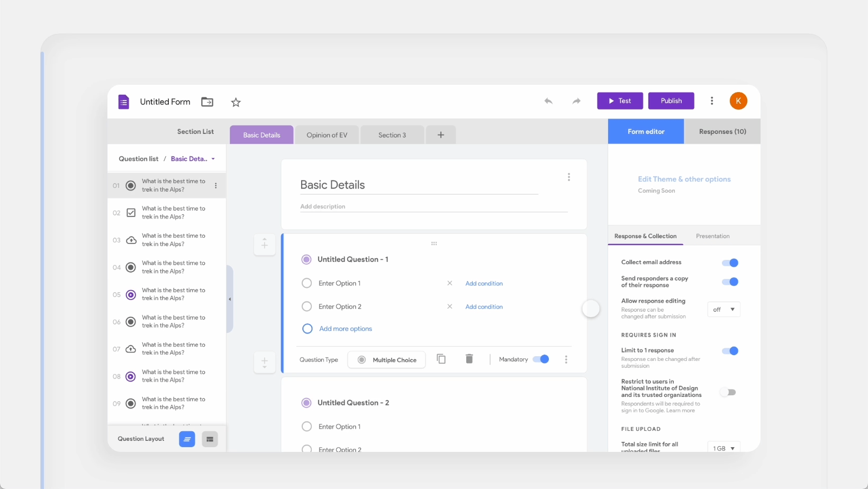
Task: Move form using the folder icon
Action: pos(207,102)
